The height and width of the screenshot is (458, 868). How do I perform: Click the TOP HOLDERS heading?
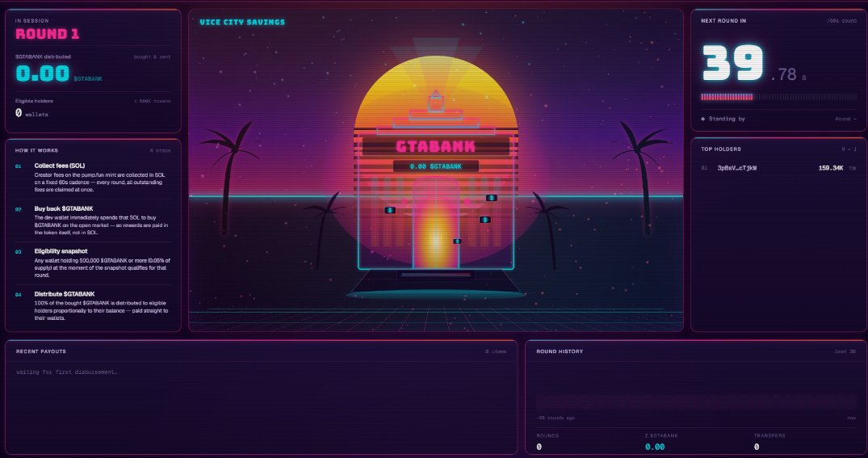pos(721,149)
